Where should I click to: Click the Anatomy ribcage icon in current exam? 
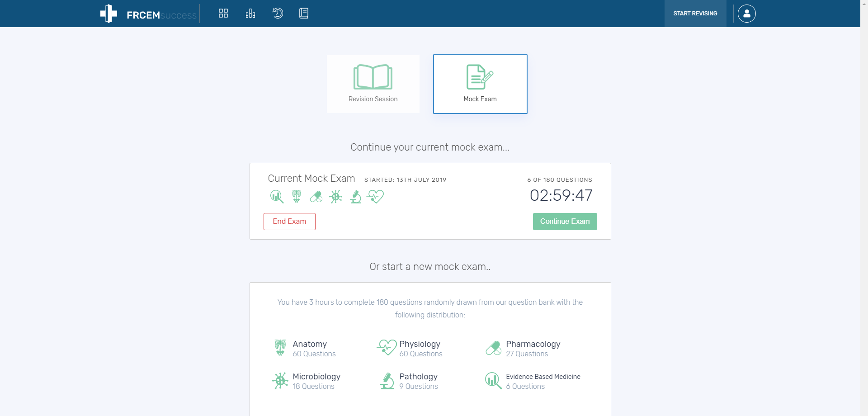tap(297, 196)
